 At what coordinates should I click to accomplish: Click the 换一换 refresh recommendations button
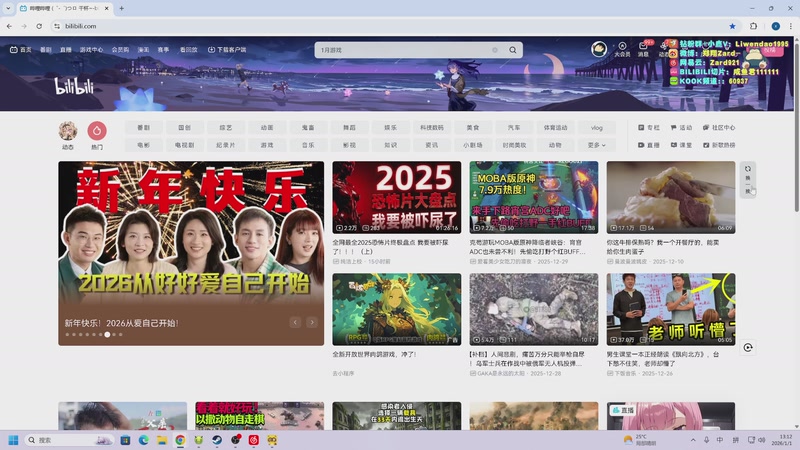point(748,180)
